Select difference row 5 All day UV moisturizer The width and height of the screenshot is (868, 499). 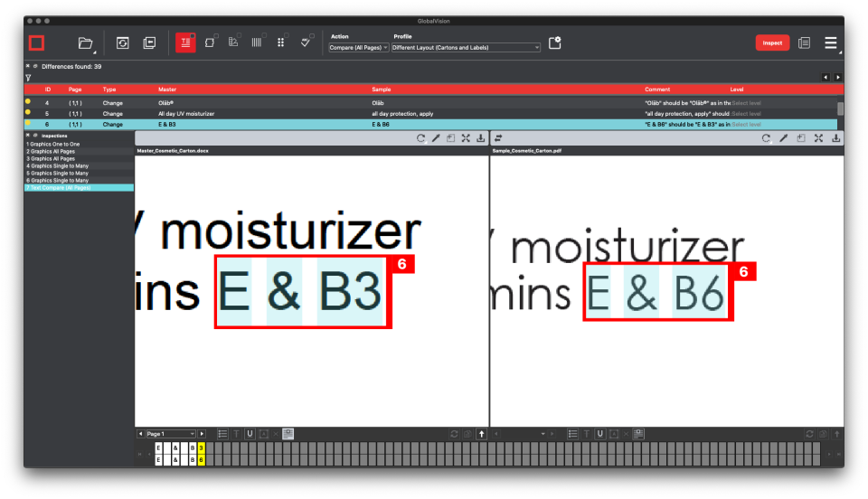pyautogui.click(x=430, y=113)
